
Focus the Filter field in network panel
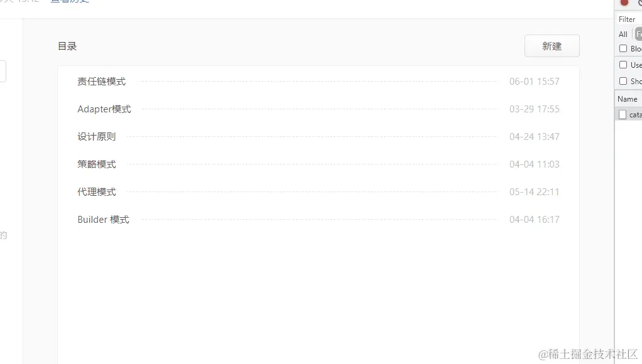pos(629,19)
